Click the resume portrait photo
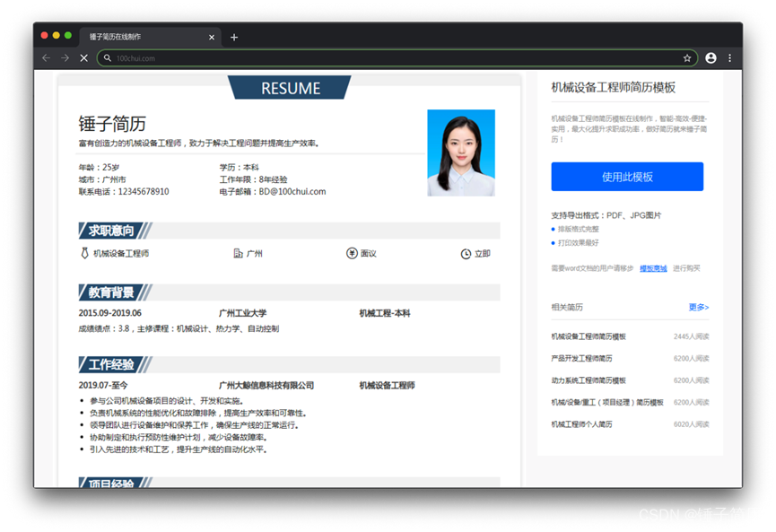This screenshot has height=532, width=776. [x=461, y=153]
